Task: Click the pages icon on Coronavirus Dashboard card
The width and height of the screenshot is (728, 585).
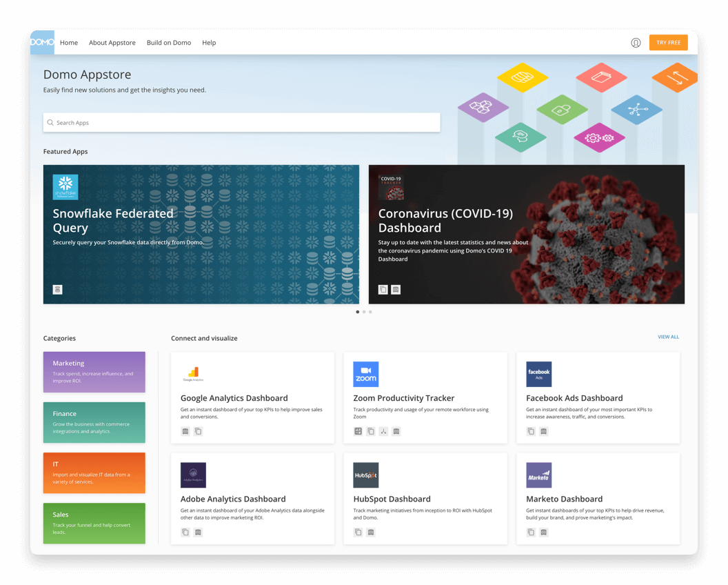Action: [x=383, y=290]
